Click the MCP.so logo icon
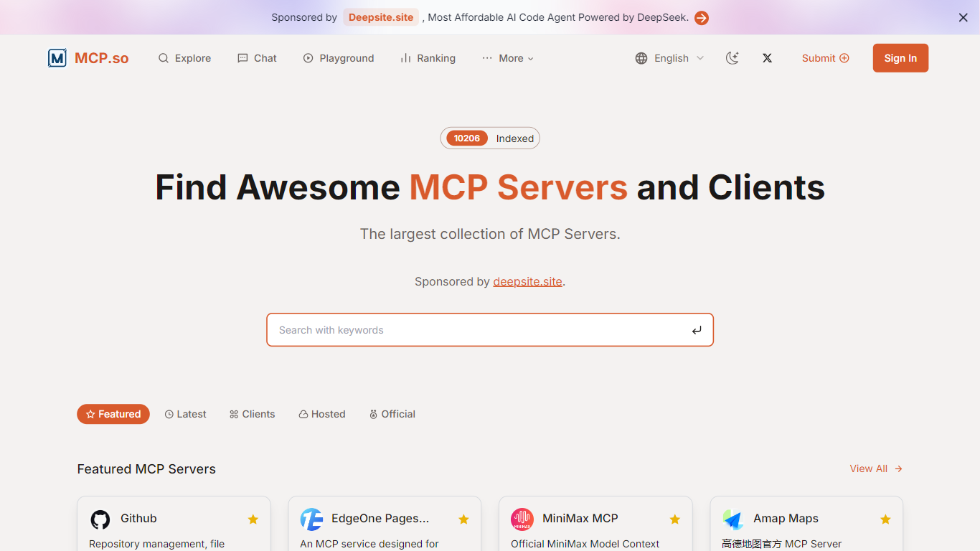 pos(57,58)
